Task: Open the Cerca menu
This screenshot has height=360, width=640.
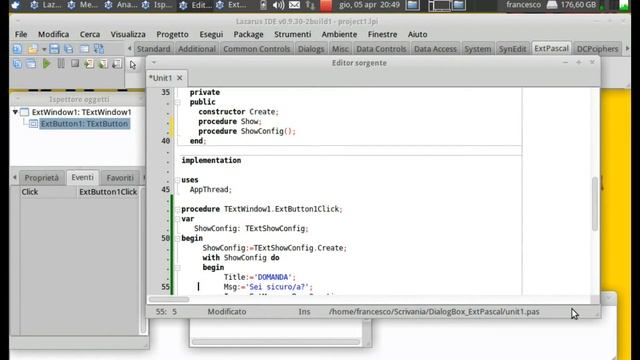Action: click(90, 34)
